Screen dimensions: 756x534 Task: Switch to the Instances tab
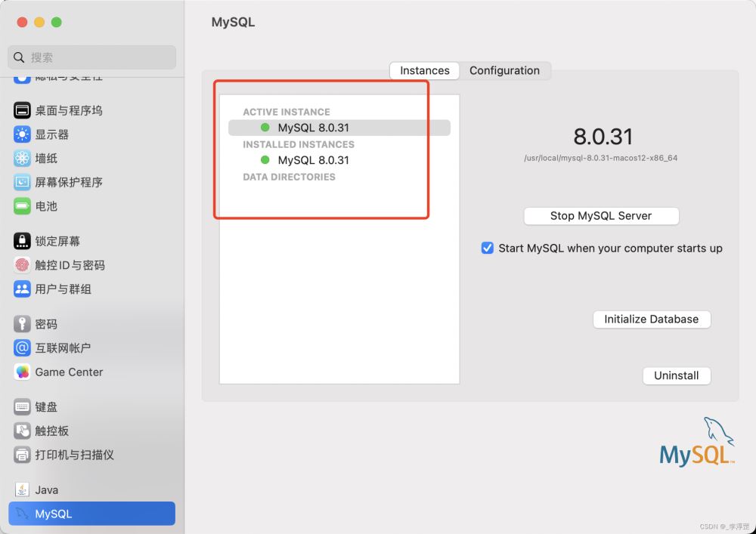(425, 70)
